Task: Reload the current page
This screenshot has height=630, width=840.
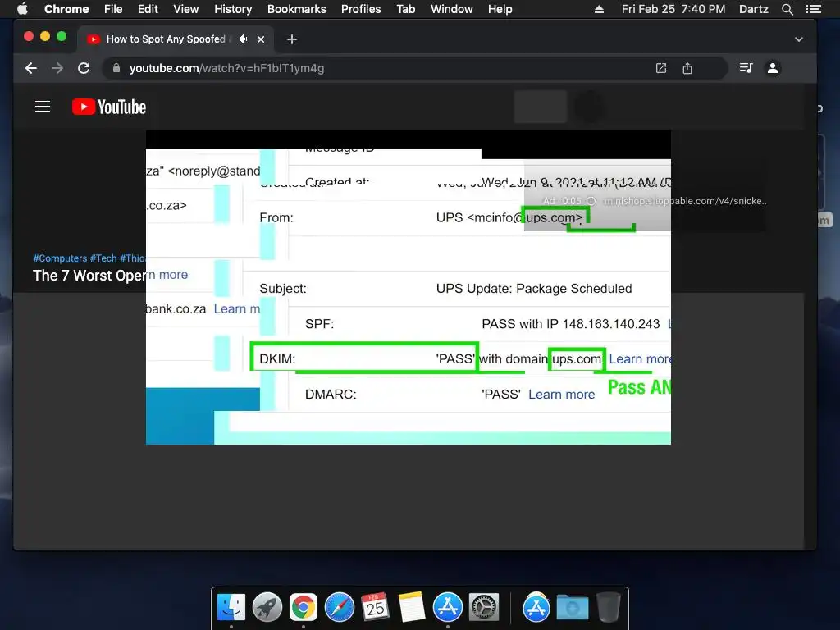Action: [84, 68]
